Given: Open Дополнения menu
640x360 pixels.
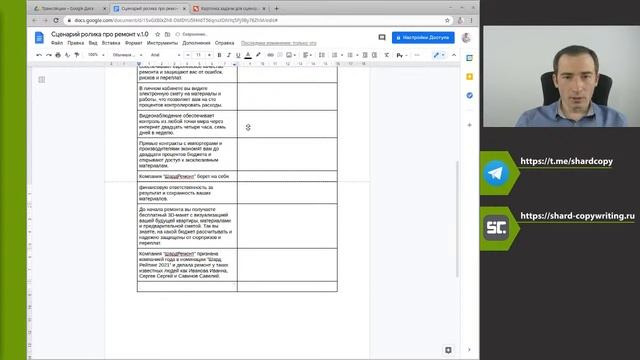Looking at the screenshot, I should click(196, 43).
